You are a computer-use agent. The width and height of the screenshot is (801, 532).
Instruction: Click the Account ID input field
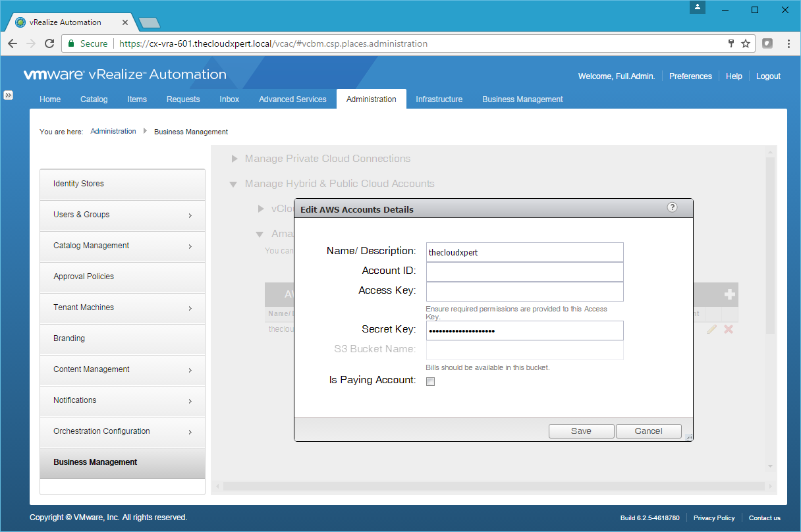coord(524,271)
